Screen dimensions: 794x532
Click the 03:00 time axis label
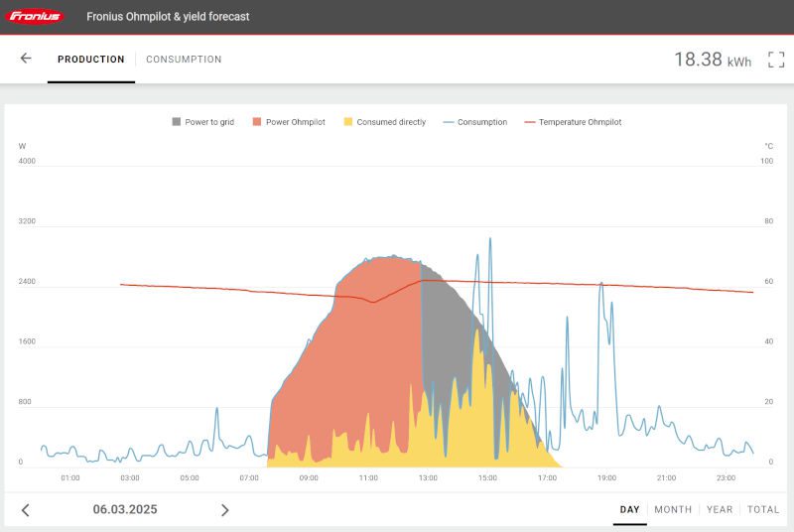130,477
